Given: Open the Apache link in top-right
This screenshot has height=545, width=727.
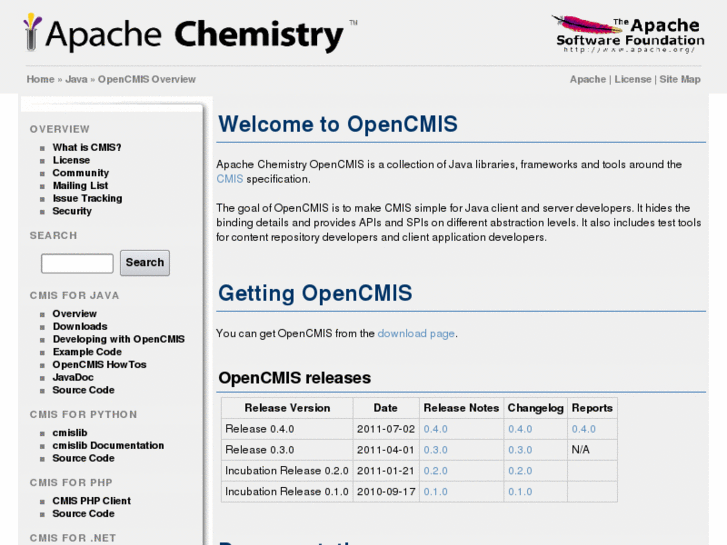Looking at the screenshot, I should (587, 79).
